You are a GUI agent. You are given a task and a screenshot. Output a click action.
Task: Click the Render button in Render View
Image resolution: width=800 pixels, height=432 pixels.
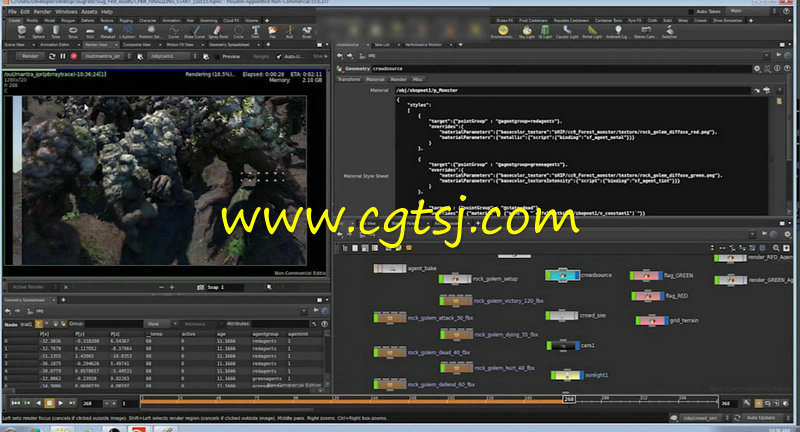pyautogui.click(x=30, y=56)
